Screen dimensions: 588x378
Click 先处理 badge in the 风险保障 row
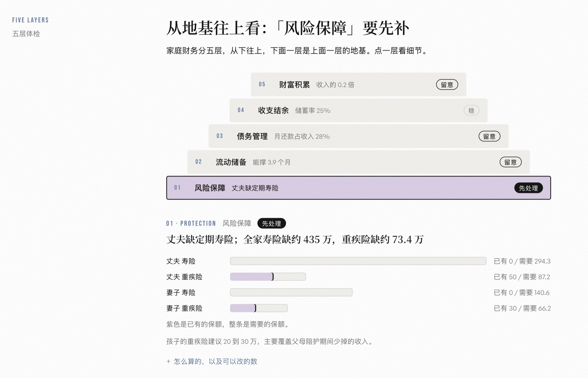pyautogui.click(x=528, y=188)
